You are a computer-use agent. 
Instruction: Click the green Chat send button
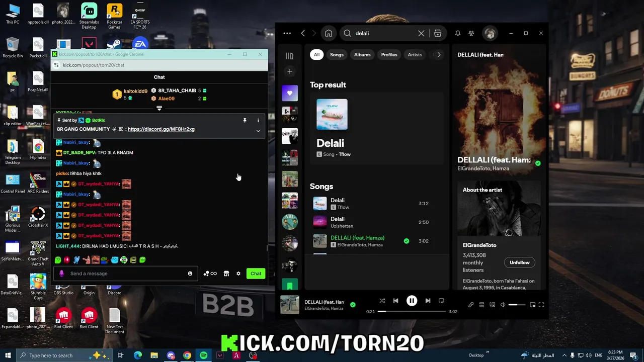pos(256,274)
